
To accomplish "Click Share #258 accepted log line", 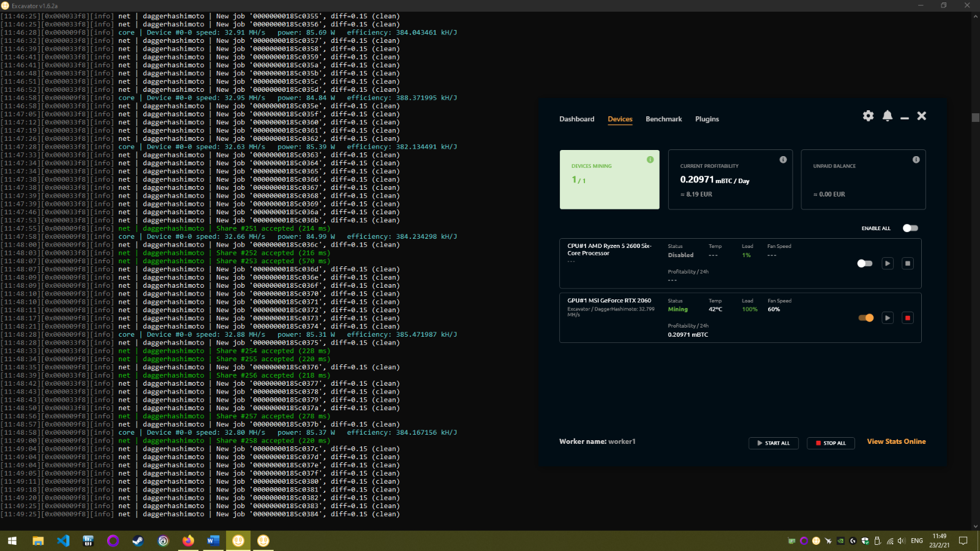I will [165, 440].
